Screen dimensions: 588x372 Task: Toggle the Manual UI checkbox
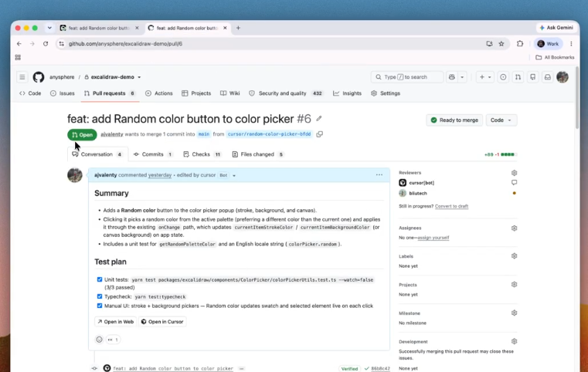coord(100,306)
